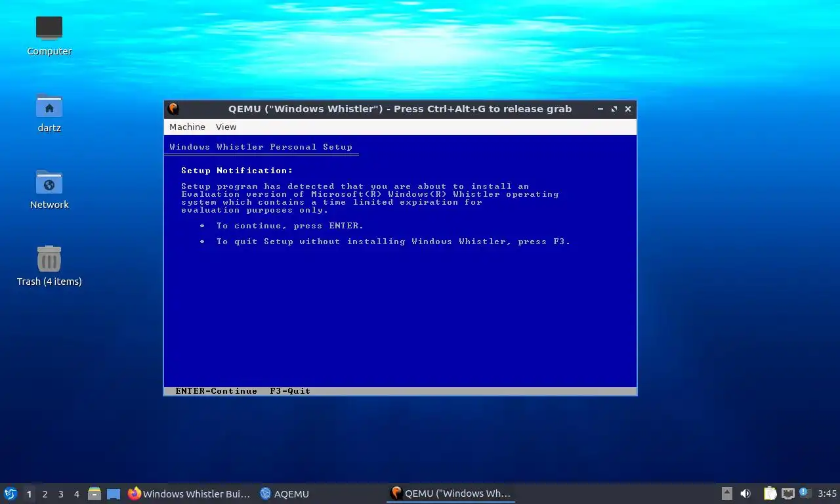Image resolution: width=840 pixels, height=504 pixels.
Task: Open the View menu in QEMU
Action: [x=226, y=127]
